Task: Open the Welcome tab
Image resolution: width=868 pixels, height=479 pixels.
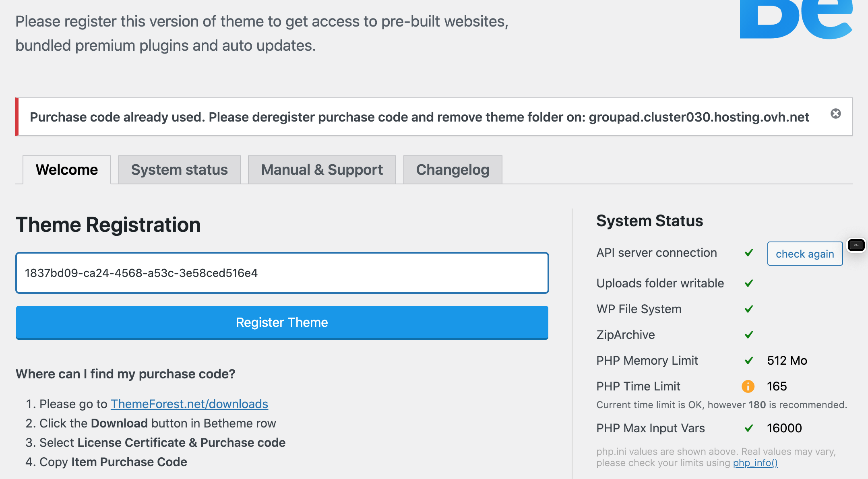Action: point(67,170)
